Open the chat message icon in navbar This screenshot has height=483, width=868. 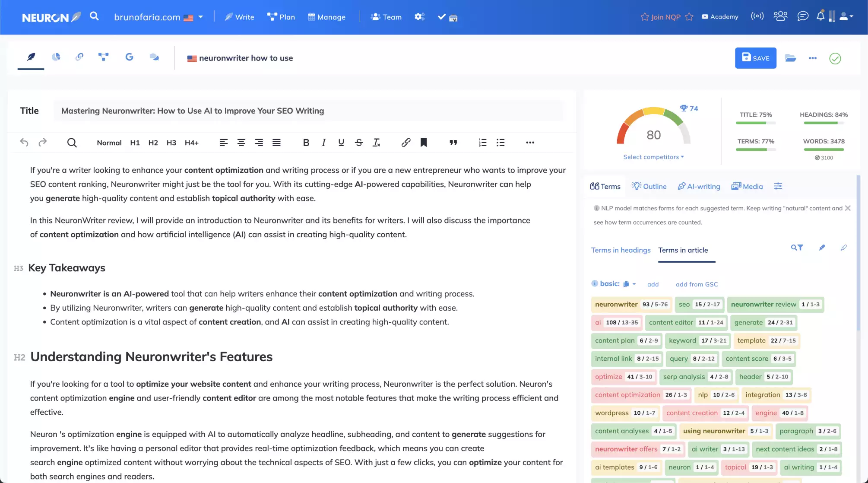coord(803,16)
